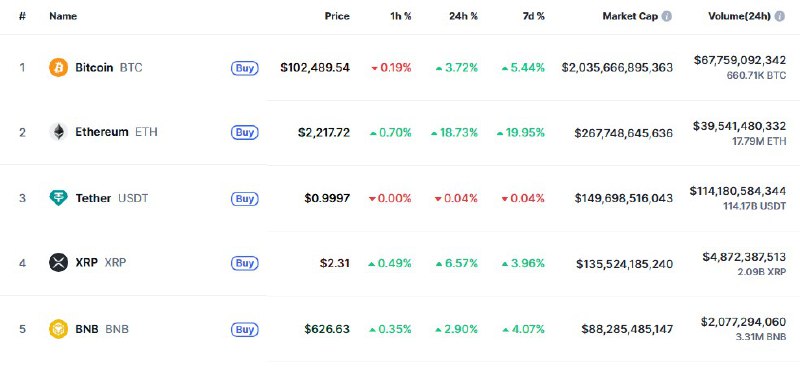The width and height of the screenshot is (800, 368).
Task: Sort by the 1h % column header
Action: coord(401,16)
